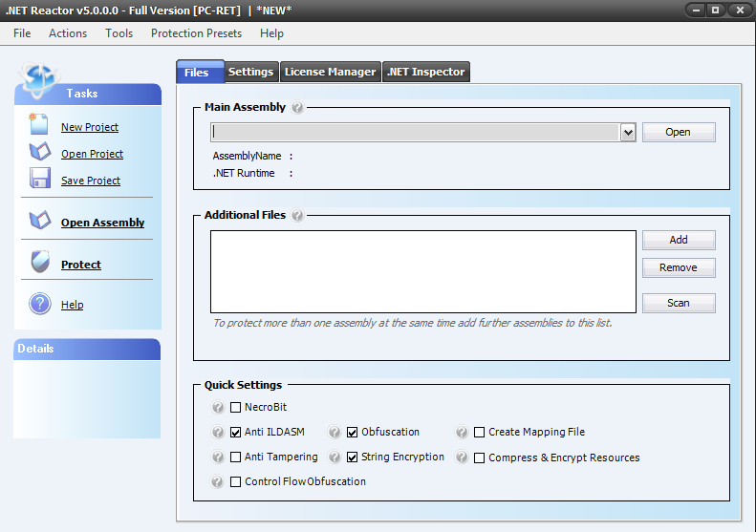Click the Details panel header
This screenshot has height=532, width=756.
[x=87, y=349]
